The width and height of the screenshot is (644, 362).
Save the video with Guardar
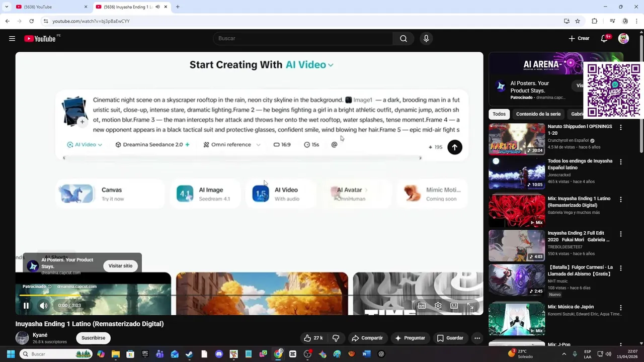(x=450, y=338)
